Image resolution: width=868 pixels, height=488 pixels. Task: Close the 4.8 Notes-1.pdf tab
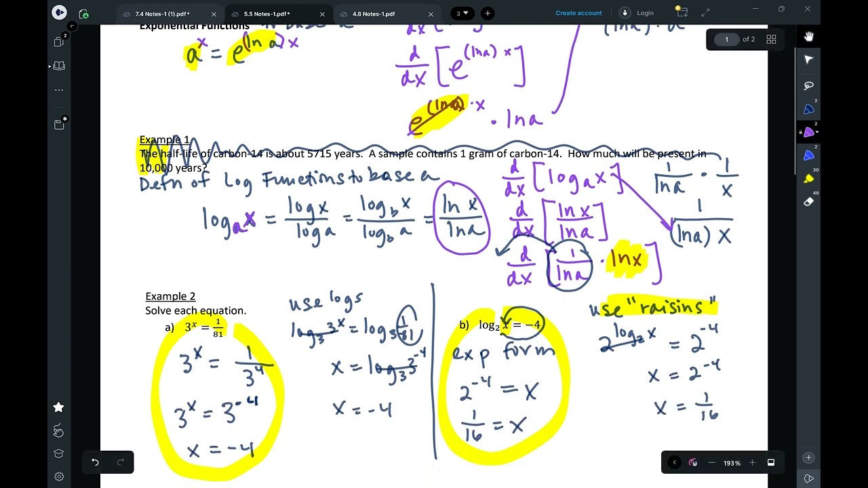(x=431, y=14)
